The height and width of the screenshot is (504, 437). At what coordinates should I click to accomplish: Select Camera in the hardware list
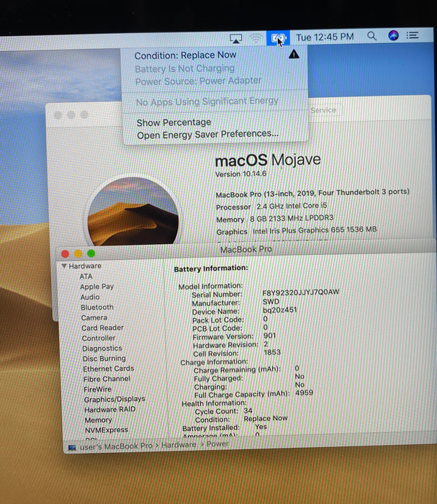pyautogui.click(x=94, y=318)
